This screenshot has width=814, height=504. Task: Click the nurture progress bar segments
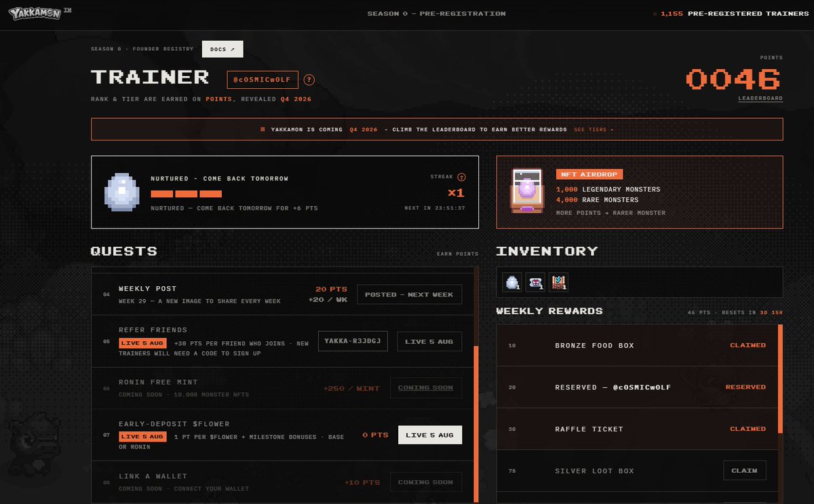point(186,193)
